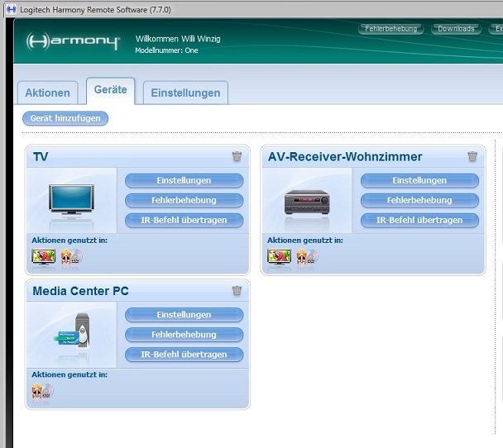The image size is (503, 448).
Task: Click IR-Befehl übertragen for Media Center PC
Action: (x=184, y=355)
